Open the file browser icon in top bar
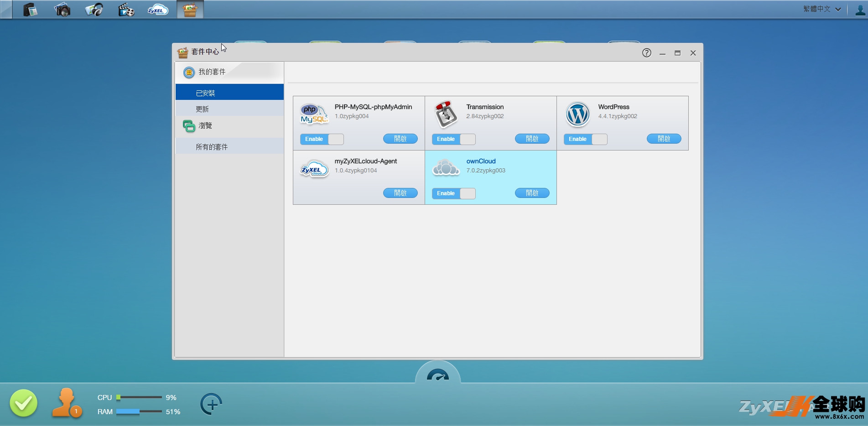This screenshot has width=868, height=426. click(x=30, y=10)
